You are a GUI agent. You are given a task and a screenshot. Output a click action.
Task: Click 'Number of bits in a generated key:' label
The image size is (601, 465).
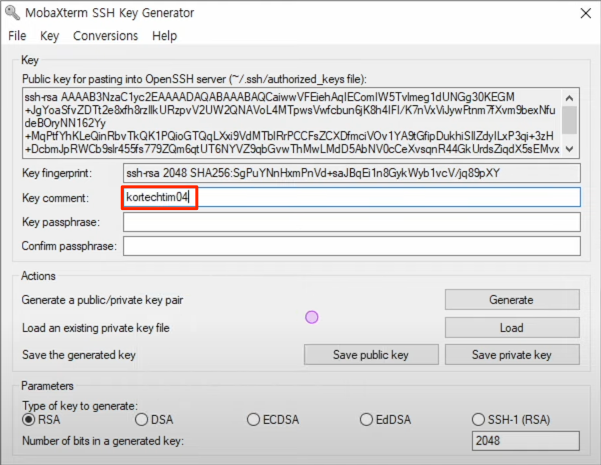click(103, 441)
